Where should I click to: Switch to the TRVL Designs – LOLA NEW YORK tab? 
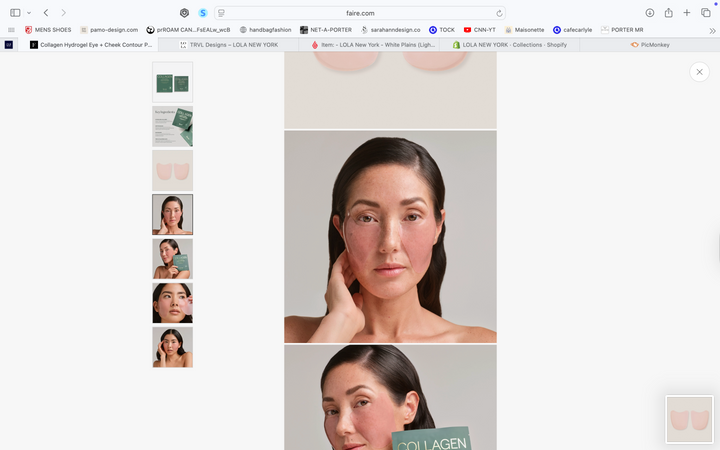229,45
